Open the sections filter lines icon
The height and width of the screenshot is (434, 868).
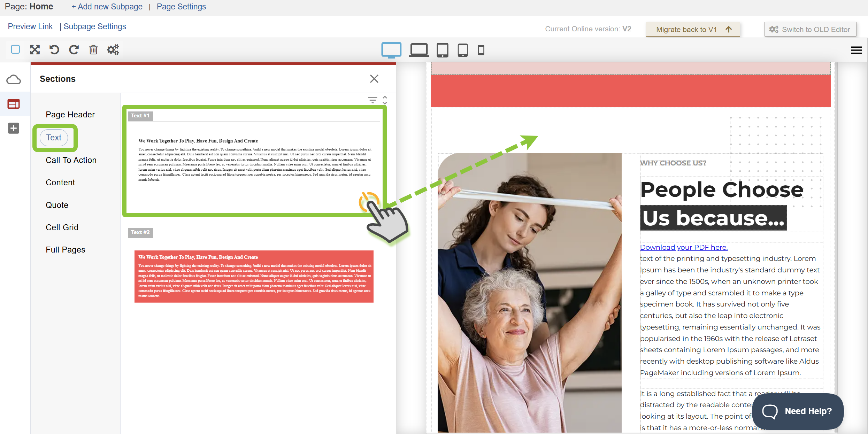point(372,100)
